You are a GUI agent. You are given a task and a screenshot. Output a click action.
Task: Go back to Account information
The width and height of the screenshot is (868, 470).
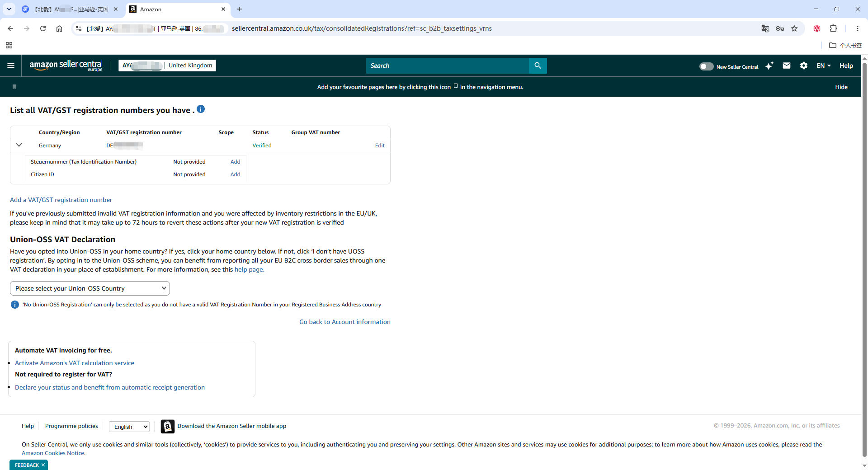345,322
